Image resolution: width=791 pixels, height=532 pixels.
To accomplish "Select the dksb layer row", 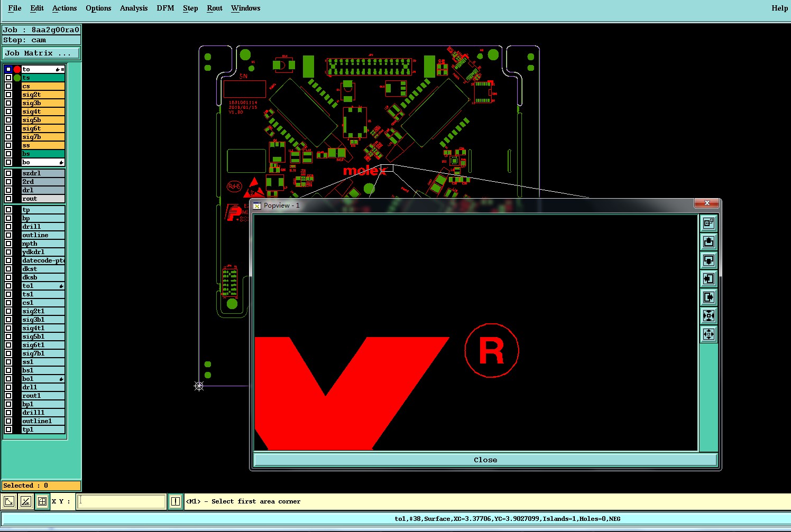I will coord(43,277).
